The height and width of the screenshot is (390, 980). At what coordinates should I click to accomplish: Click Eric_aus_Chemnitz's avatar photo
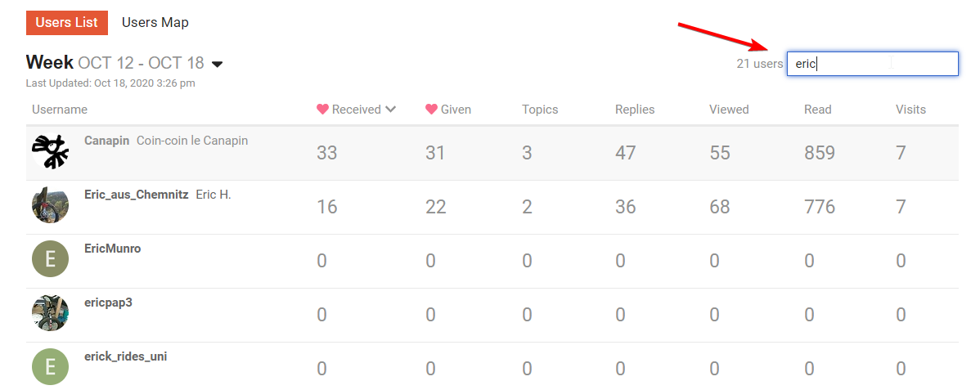[x=50, y=204]
